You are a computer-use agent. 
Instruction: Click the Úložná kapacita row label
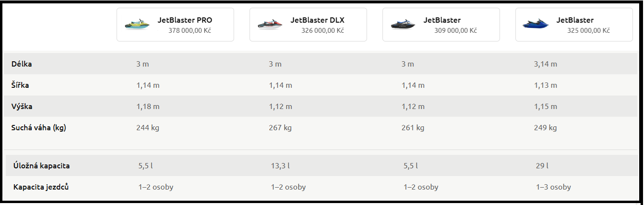(41, 165)
